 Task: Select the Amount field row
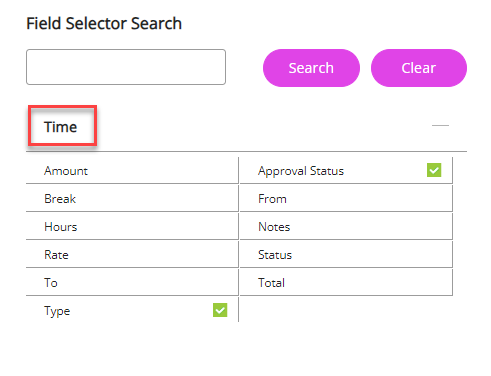click(x=132, y=171)
